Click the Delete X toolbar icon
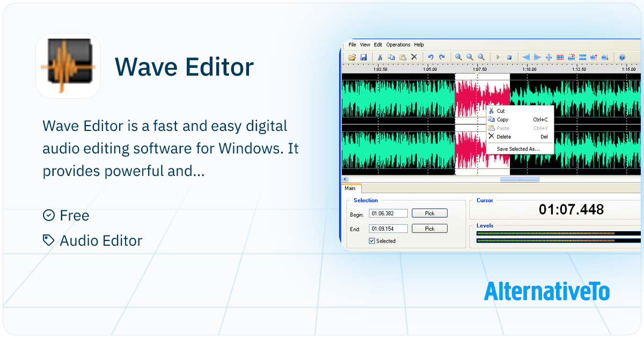The width and height of the screenshot is (644, 338). point(414,57)
